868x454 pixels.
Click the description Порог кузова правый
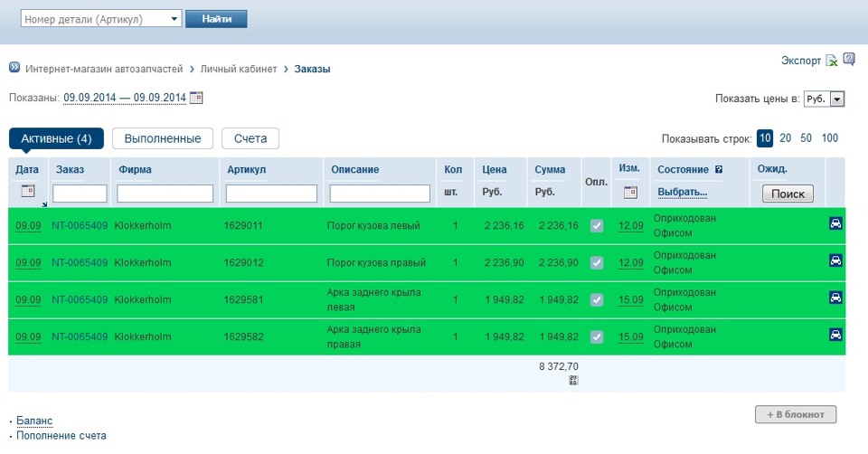click(376, 262)
